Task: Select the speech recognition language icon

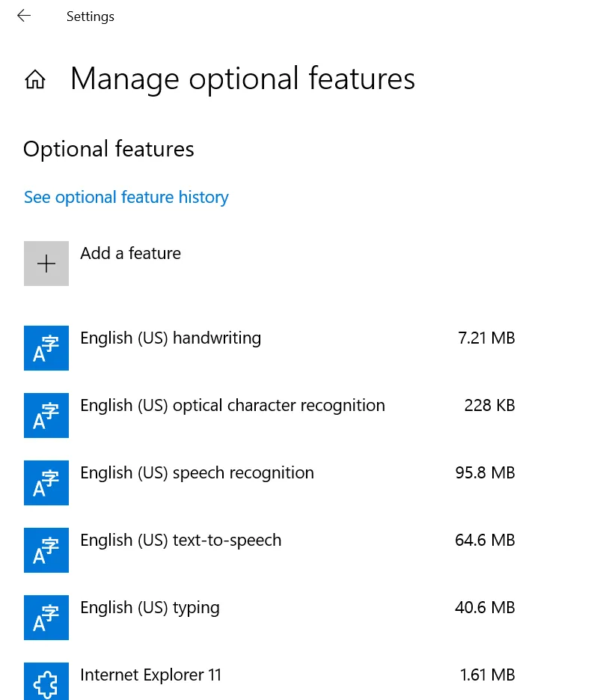Action: pos(46,483)
